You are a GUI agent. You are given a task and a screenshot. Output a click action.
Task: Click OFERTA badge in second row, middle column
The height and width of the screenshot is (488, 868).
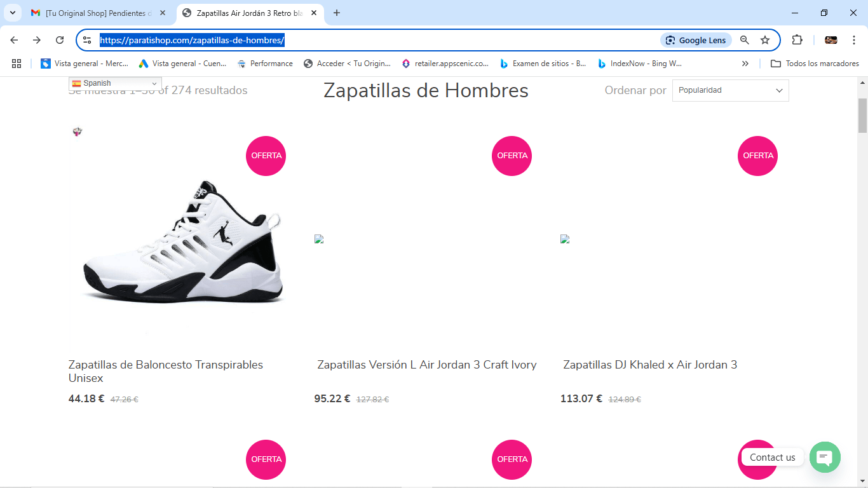(512, 459)
